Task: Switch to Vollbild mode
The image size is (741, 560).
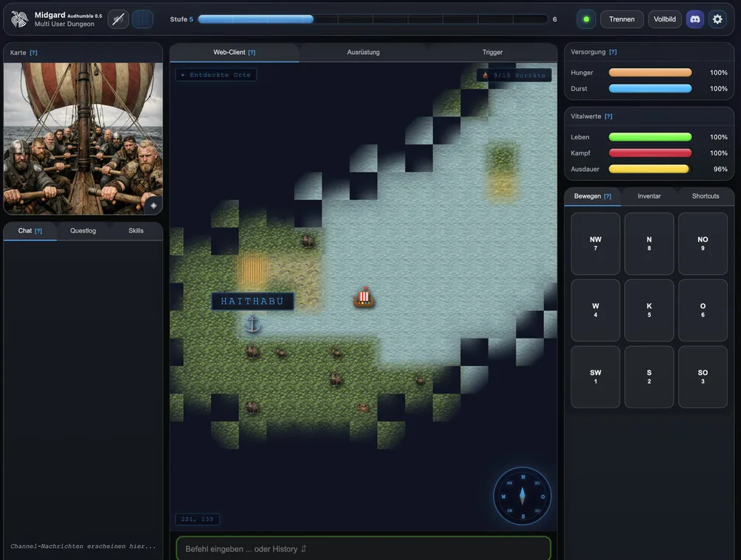Action: [665, 19]
